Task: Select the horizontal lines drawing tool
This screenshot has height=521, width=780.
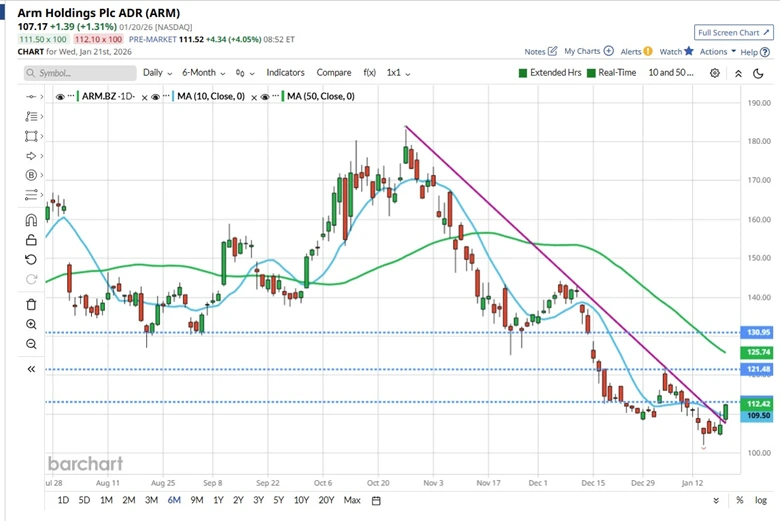Action: point(31,195)
